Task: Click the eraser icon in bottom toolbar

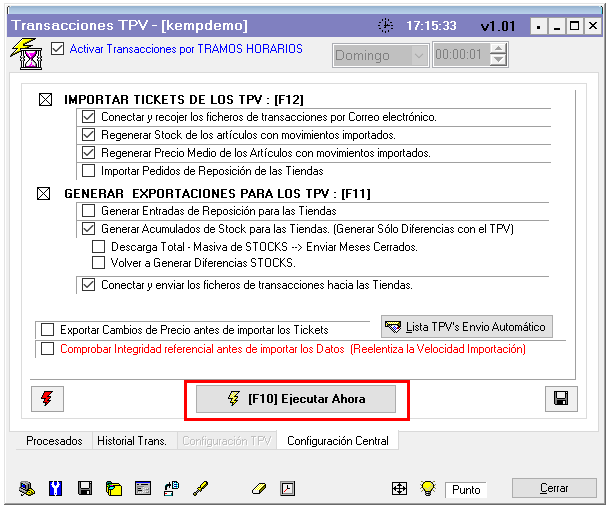Action: click(x=258, y=488)
